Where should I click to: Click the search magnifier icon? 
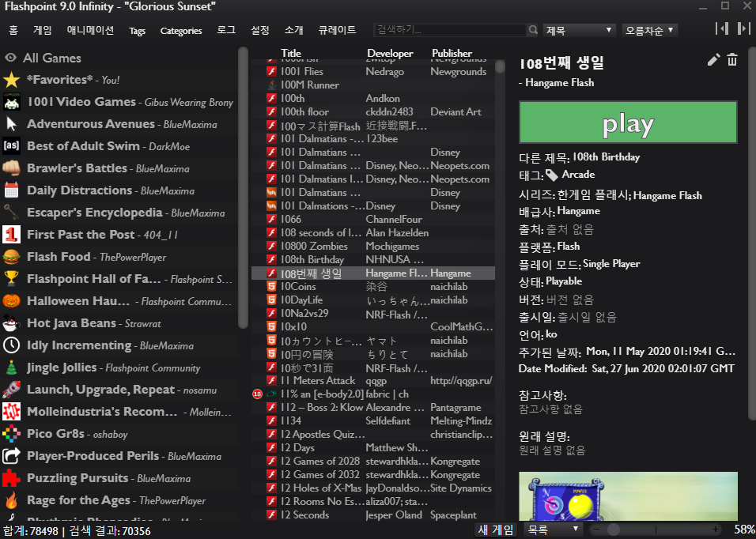[x=532, y=30]
